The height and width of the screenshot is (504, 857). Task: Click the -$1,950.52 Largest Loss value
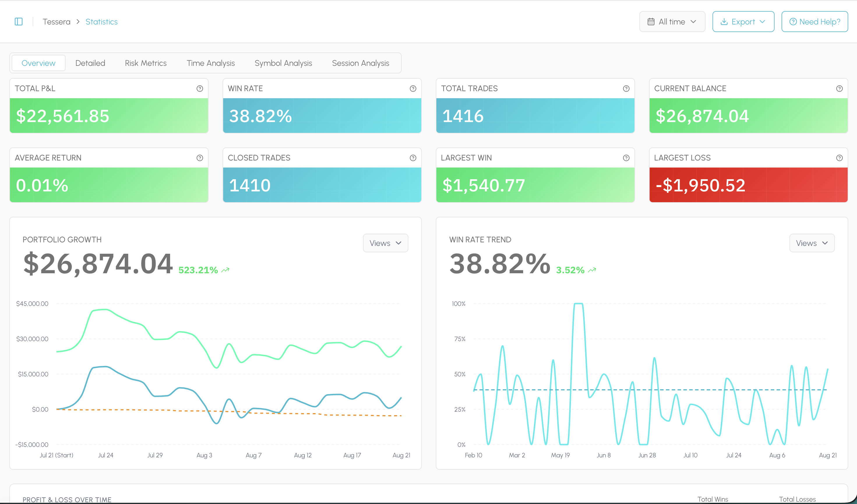700,185
